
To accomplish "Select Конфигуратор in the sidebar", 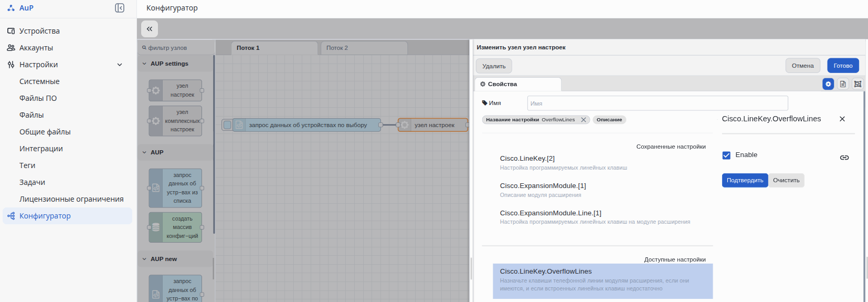I will point(67,216).
